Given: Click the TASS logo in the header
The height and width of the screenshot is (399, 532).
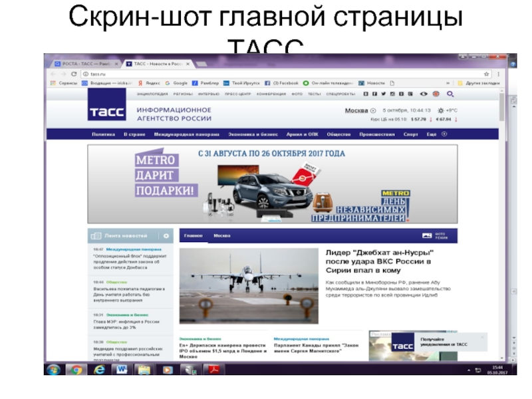Looking at the screenshot, I should [106, 112].
